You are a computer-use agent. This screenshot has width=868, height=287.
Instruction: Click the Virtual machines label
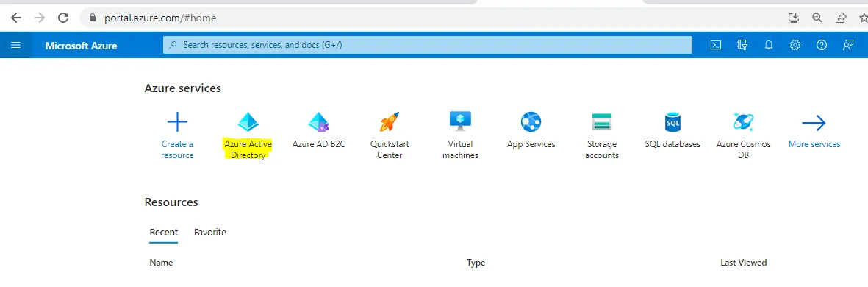(460, 149)
